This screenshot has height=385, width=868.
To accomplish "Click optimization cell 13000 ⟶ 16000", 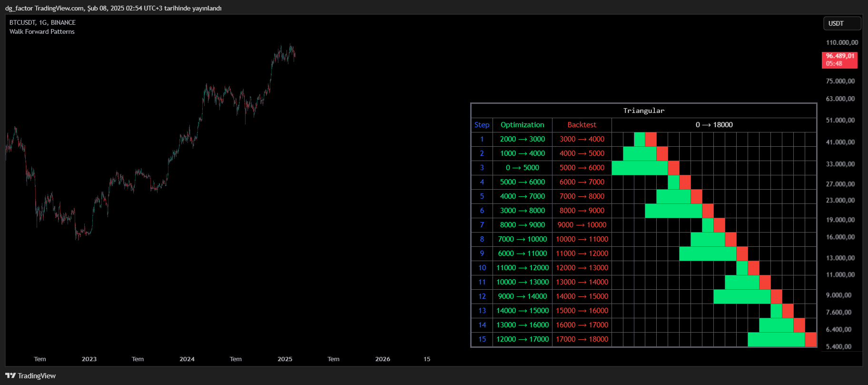I will (523, 325).
